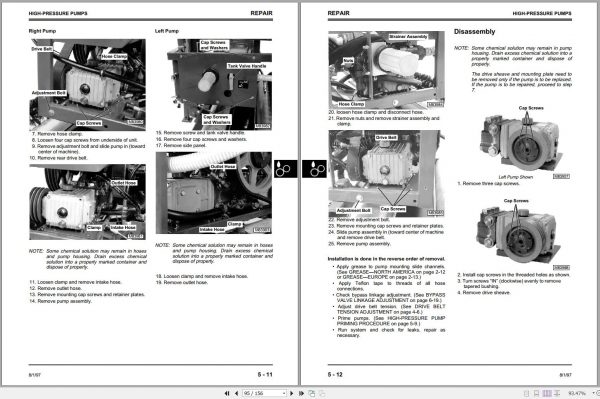Switch to single page continuous layout
Image resolution: width=600 pixels, height=399 pixels.
pyautogui.click(x=536, y=393)
